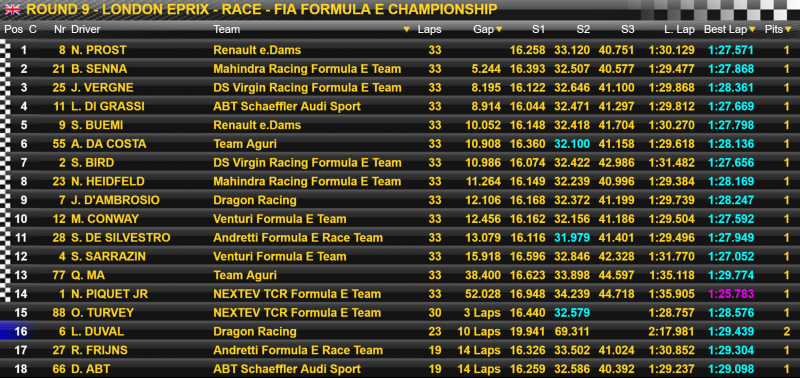Select the blue-highlighted position 16 marker
The width and height of the screenshot is (800, 378).
pos(15,332)
